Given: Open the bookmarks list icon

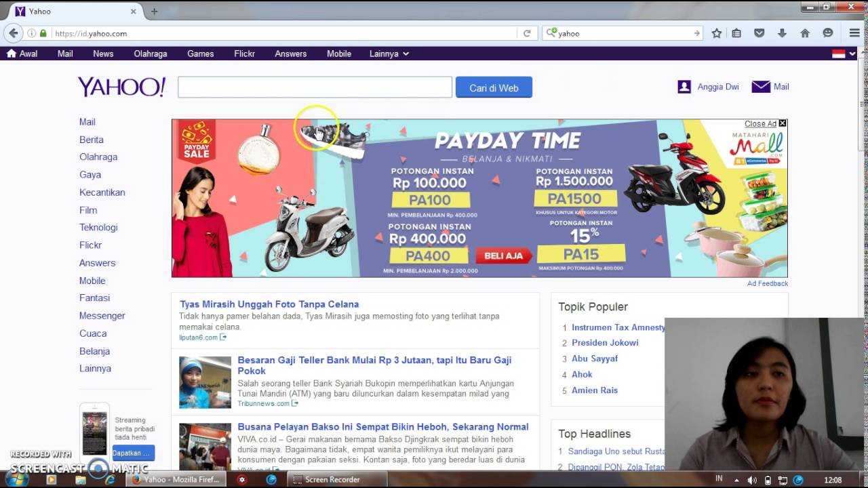Looking at the screenshot, I should pos(736,33).
